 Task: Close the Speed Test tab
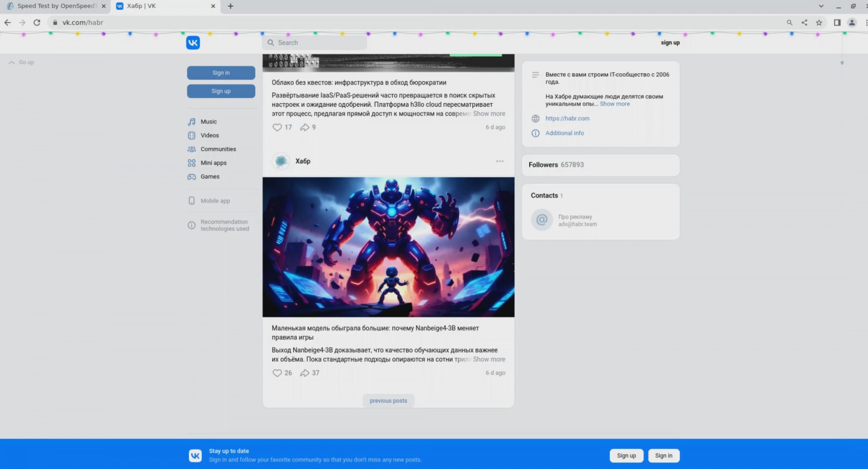pos(103,6)
